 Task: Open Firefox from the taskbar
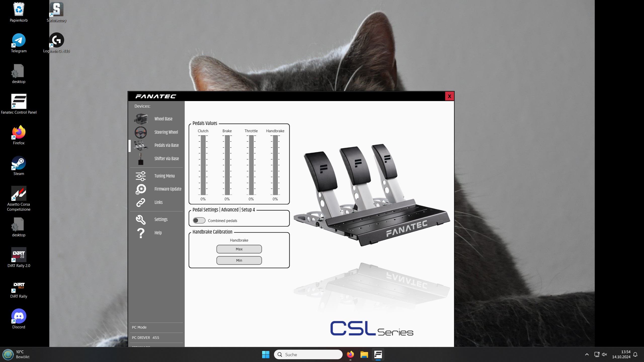(350, 354)
